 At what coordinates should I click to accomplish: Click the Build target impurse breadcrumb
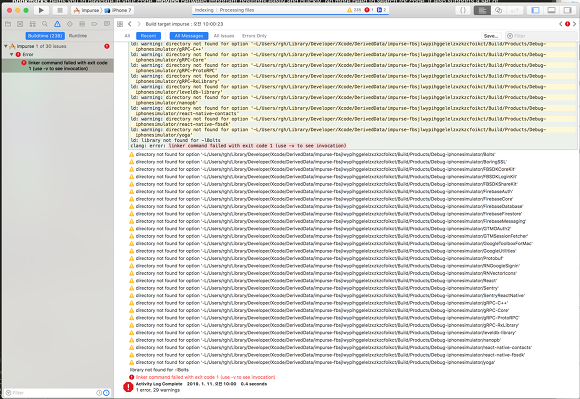pyautogui.click(x=184, y=24)
